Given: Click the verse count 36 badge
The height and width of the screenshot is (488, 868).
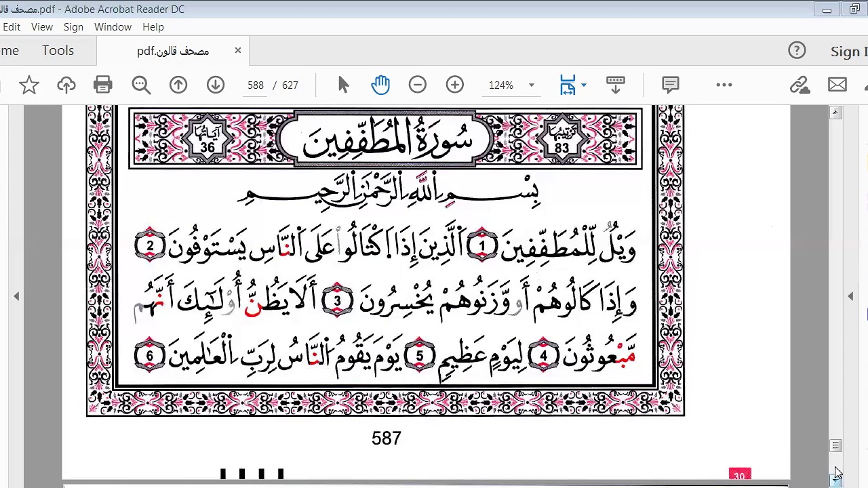Looking at the screenshot, I should coord(208,140).
